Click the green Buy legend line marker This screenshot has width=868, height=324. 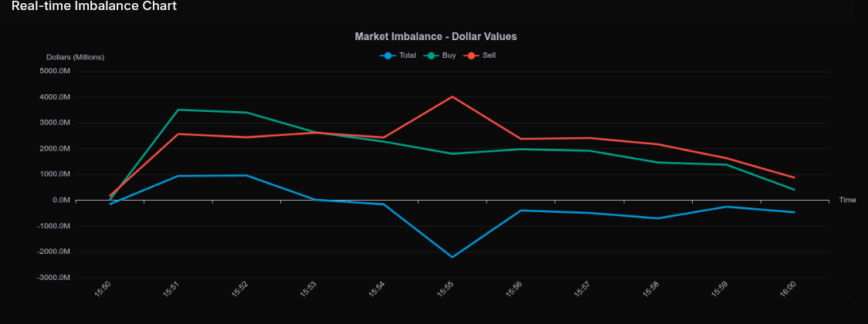[431, 56]
